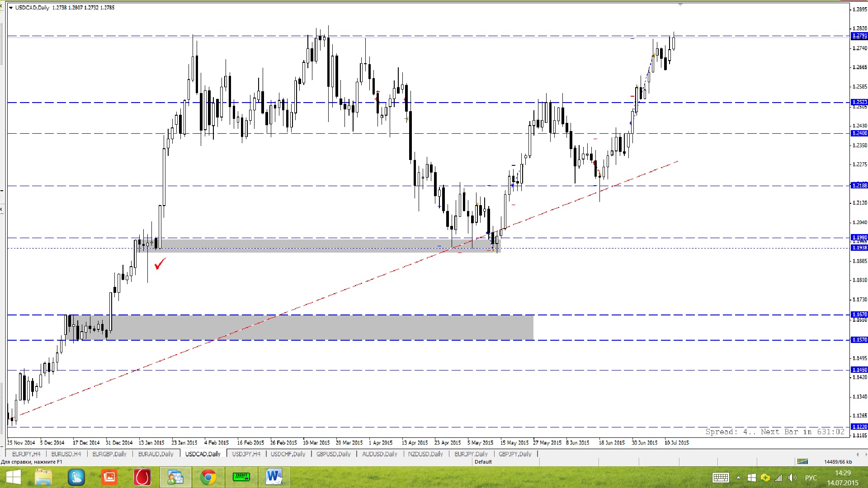Click the 15 May 2015 date on time axis

[514, 443]
